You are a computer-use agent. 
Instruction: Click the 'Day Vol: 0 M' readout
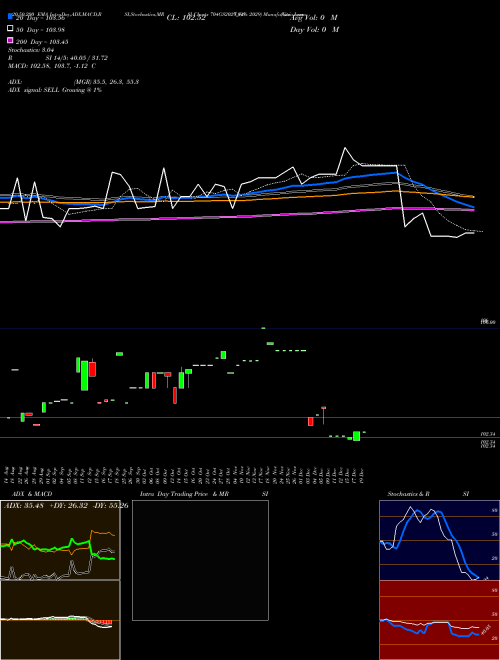[x=314, y=29]
